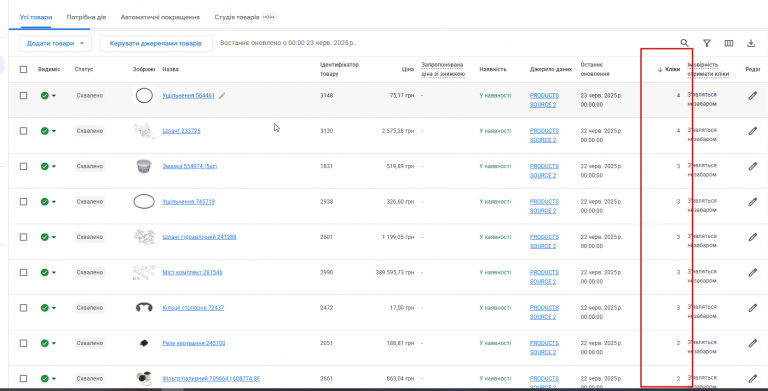Click Керувати джерелами товарів button
768x391 pixels.
click(156, 43)
